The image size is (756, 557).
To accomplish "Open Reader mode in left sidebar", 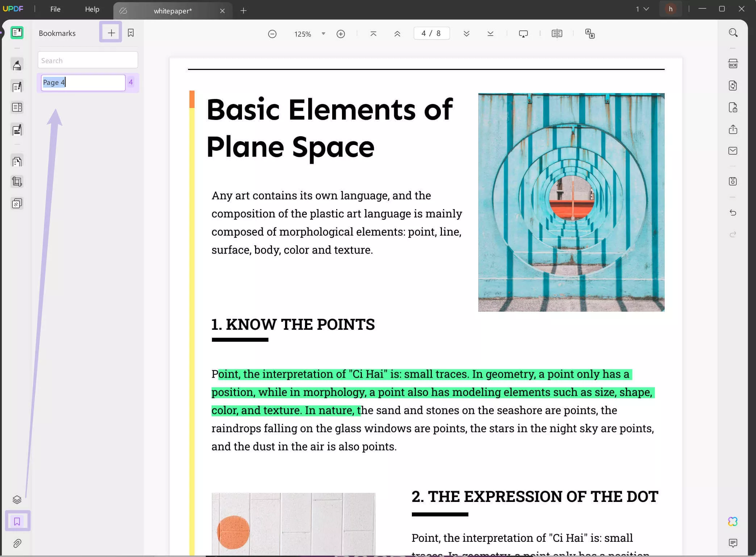I will [17, 33].
